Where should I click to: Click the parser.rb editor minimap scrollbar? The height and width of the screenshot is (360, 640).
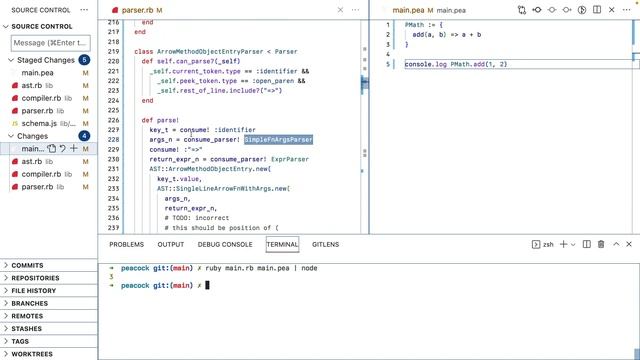point(364,127)
